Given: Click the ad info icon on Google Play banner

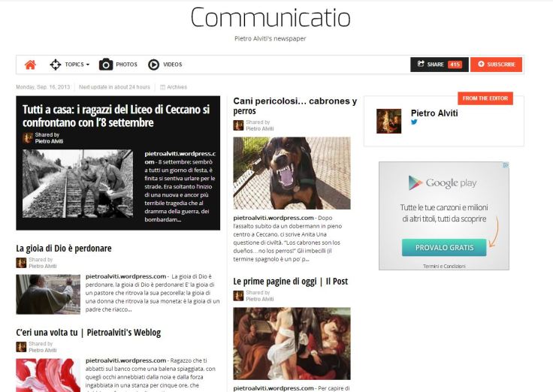Looking at the screenshot, I should coord(506,165).
